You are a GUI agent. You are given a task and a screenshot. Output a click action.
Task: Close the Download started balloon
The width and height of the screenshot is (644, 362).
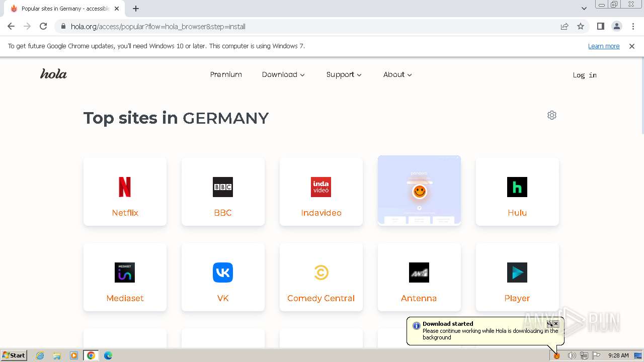tap(556, 324)
